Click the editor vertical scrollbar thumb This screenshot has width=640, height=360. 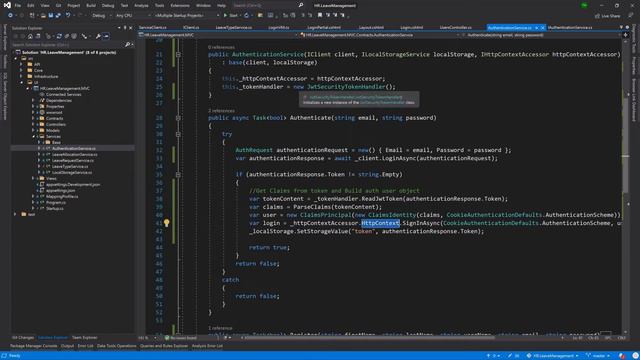(625, 145)
